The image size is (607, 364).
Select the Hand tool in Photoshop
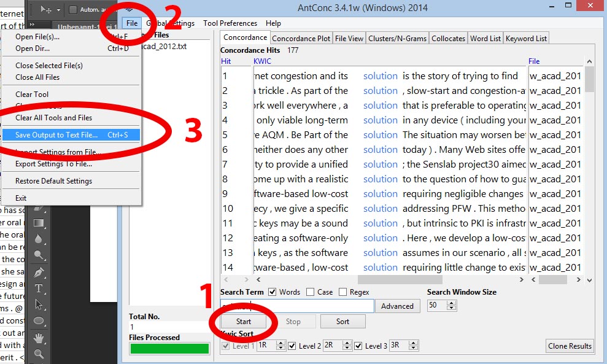[x=38, y=338]
